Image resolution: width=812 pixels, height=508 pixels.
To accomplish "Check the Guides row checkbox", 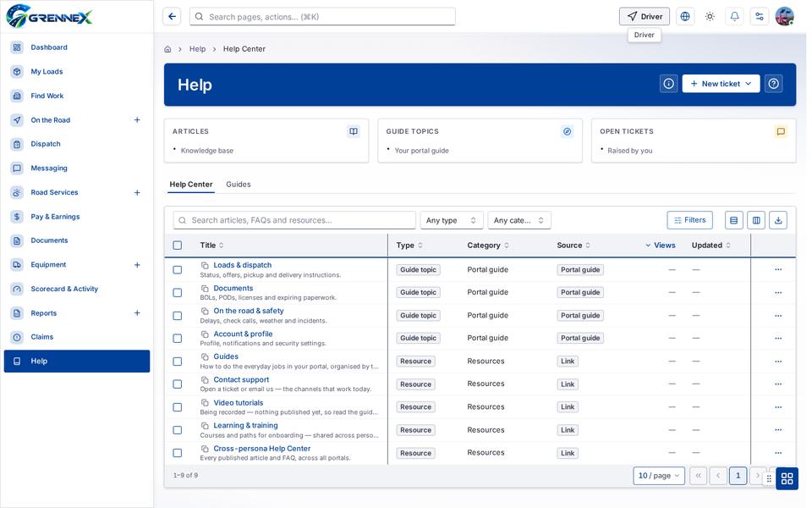I will click(178, 362).
